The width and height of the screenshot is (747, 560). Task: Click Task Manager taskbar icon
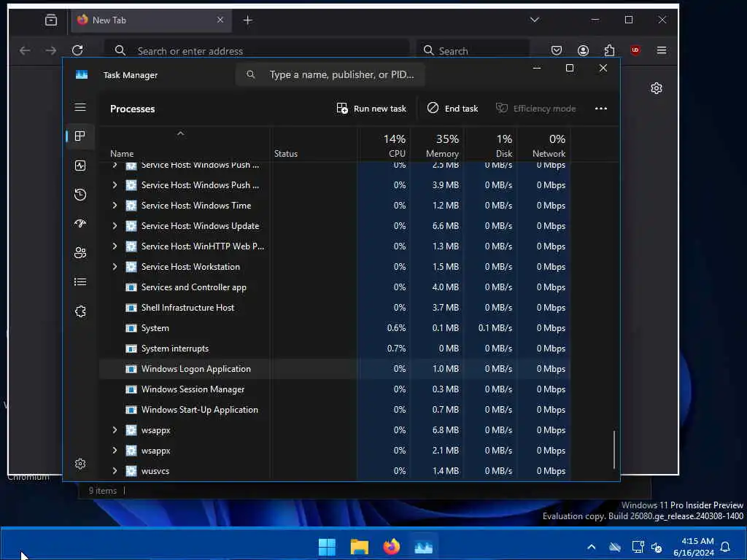click(x=424, y=547)
